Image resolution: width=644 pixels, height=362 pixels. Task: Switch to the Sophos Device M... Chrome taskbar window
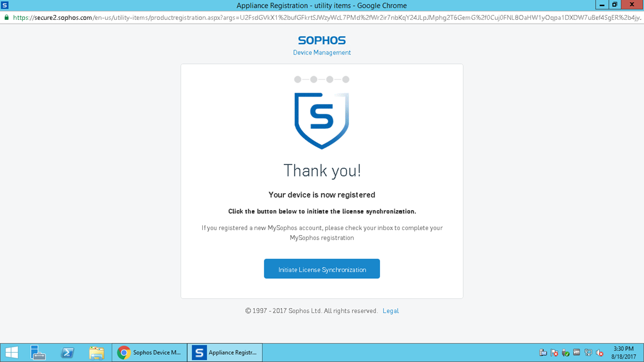click(x=150, y=353)
